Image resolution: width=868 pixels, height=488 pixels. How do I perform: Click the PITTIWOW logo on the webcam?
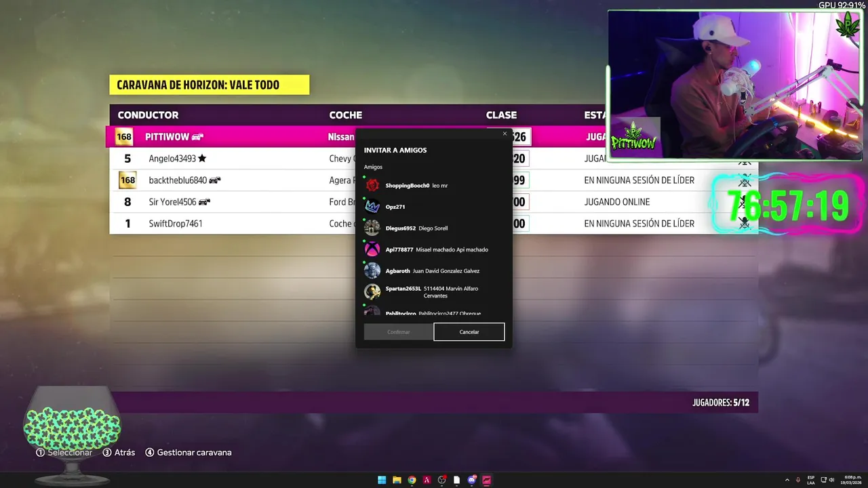click(635, 137)
